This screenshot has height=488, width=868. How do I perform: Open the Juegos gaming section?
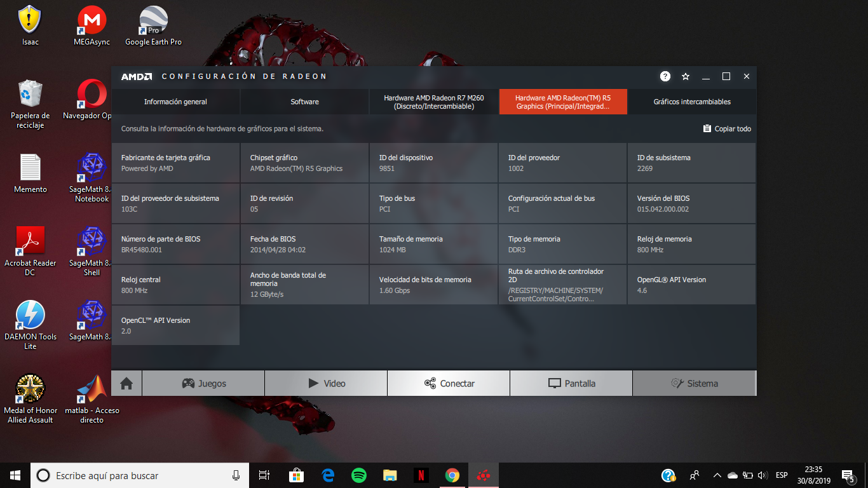tap(203, 383)
